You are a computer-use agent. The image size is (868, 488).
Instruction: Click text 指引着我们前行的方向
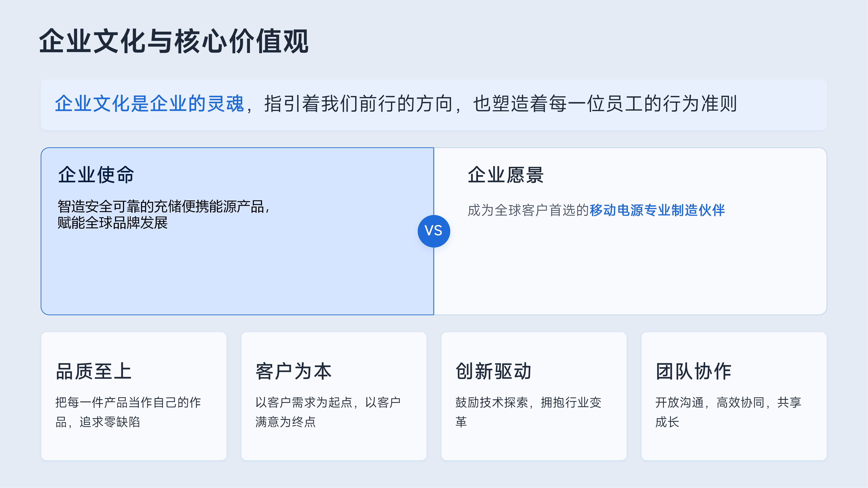[x=359, y=103]
